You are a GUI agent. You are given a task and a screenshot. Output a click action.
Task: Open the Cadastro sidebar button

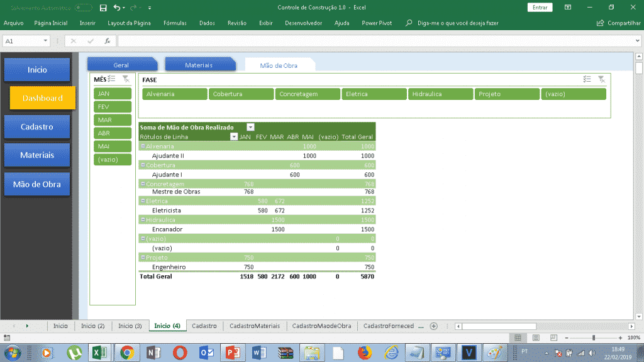[37, 126]
